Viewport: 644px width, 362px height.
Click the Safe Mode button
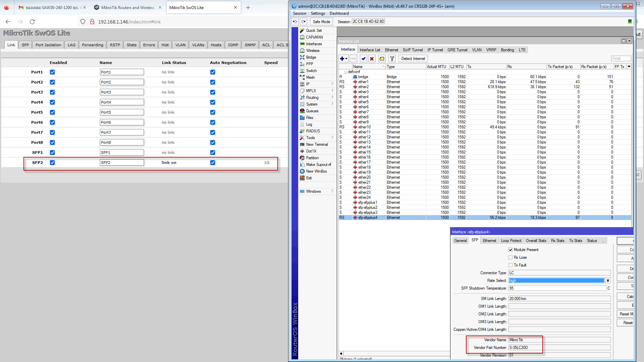click(321, 21)
